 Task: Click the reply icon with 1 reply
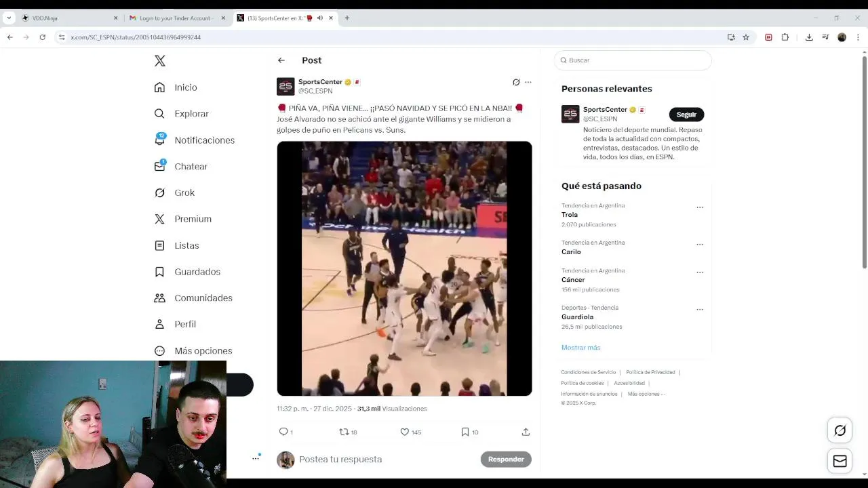coord(285,432)
